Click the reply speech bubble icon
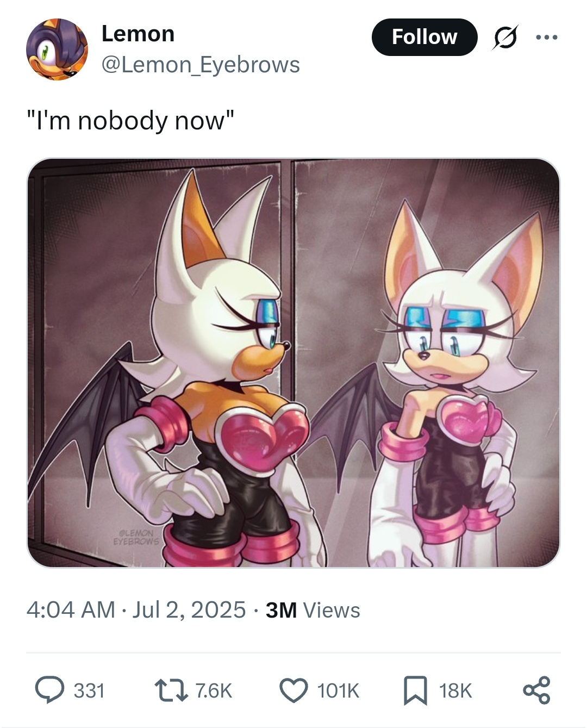This screenshot has height=728, width=587. click(x=50, y=690)
